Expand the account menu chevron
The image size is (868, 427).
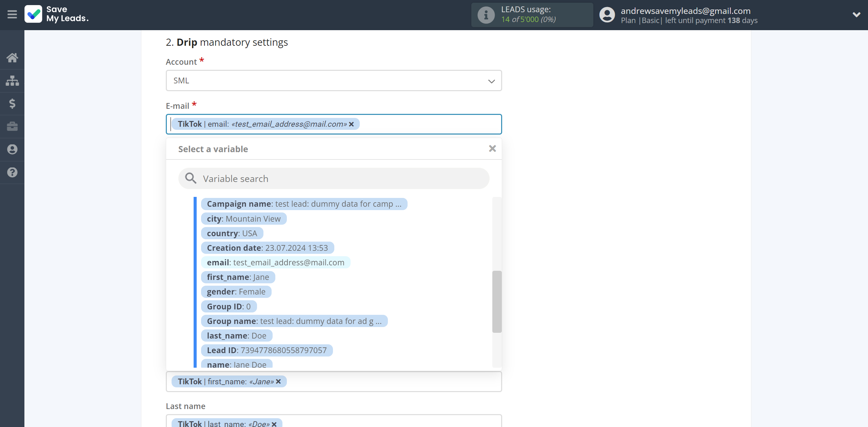coord(856,15)
